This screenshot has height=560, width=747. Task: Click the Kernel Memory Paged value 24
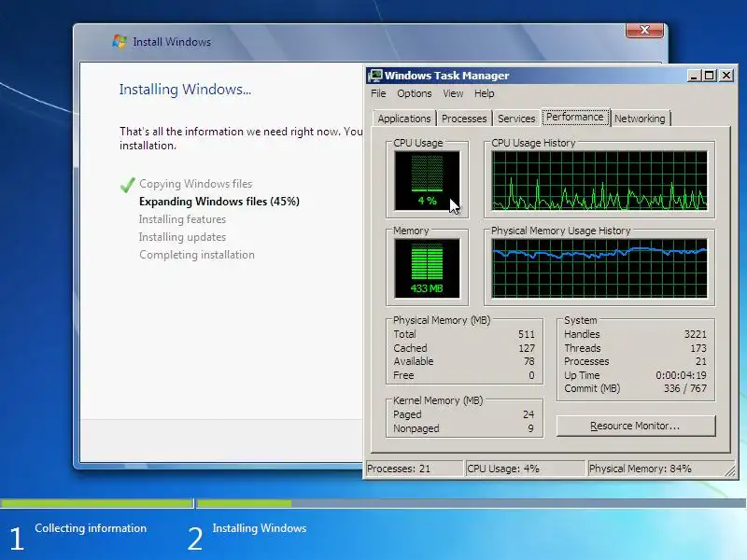(529, 414)
